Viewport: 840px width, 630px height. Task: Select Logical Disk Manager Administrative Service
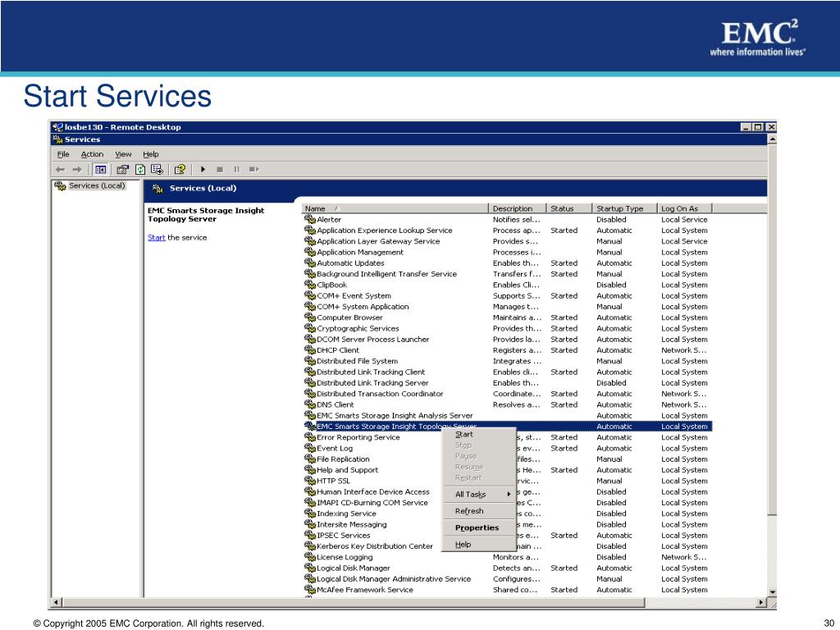(507, 578)
